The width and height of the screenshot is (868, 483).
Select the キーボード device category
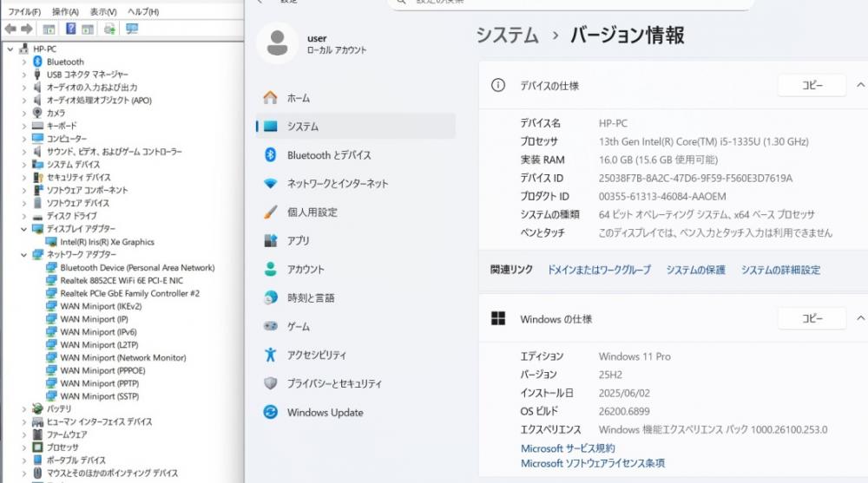(x=62, y=126)
